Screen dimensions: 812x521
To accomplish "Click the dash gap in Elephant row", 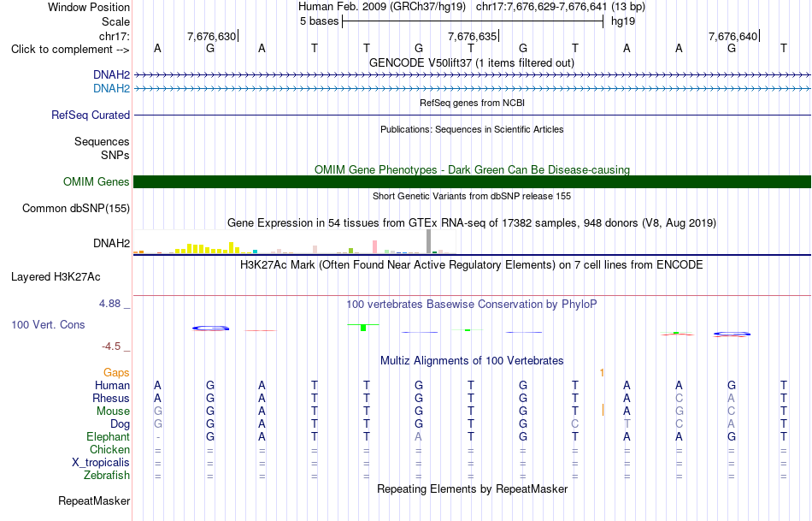I will click(158, 437).
